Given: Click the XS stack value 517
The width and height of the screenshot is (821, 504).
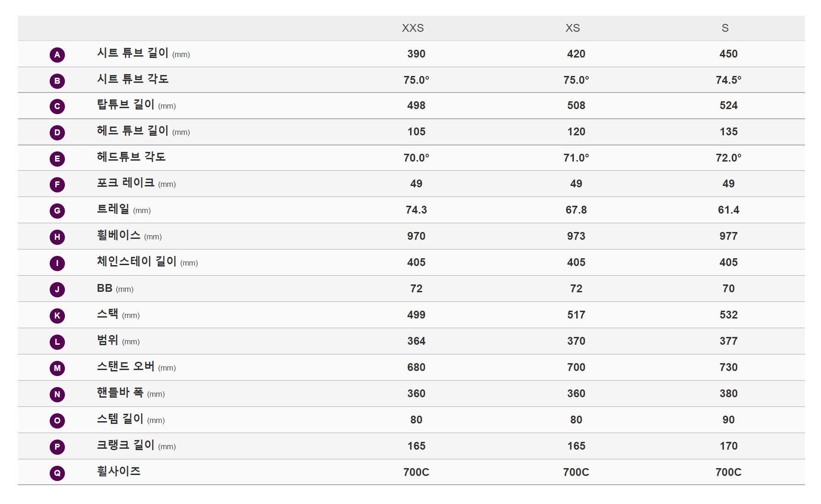Looking at the screenshot, I should tap(576, 315).
